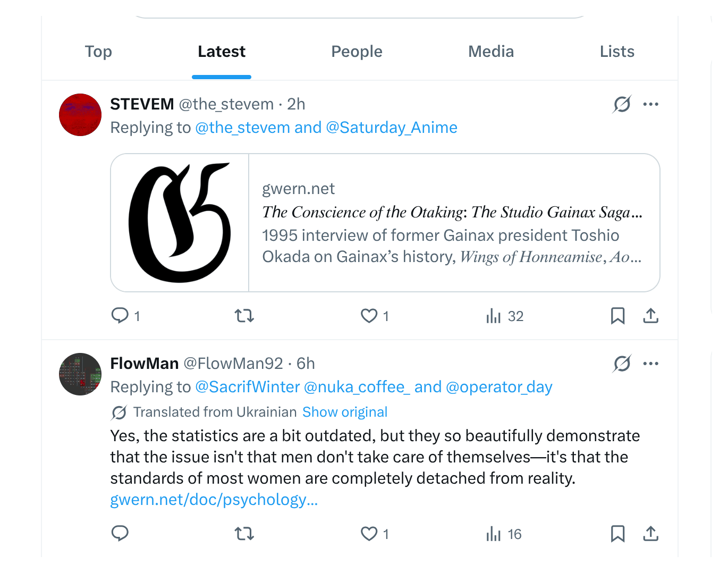Bookmark STEVEM's post
The height and width of the screenshot is (573, 728).
pyautogui.click(x=617, y=316)
